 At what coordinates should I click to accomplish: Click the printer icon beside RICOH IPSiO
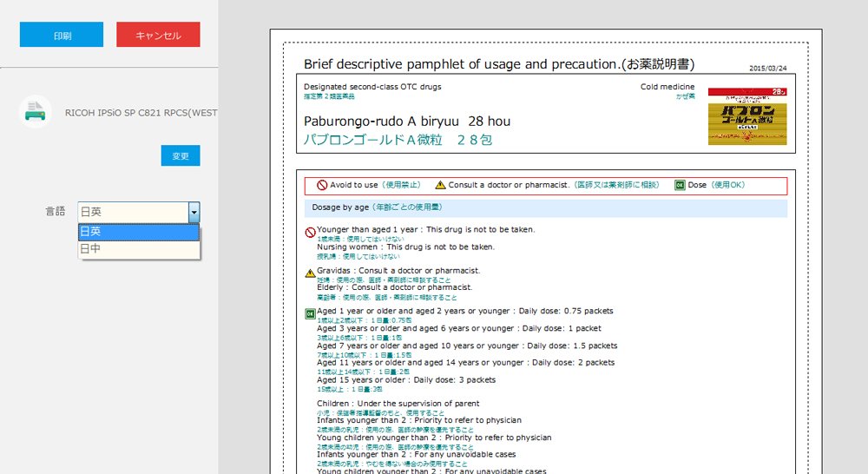click(36, 112)
